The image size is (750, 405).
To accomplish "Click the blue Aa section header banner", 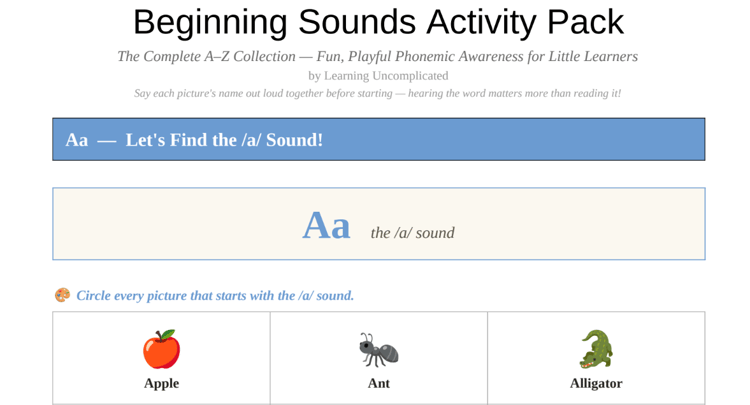I will 379,139.
